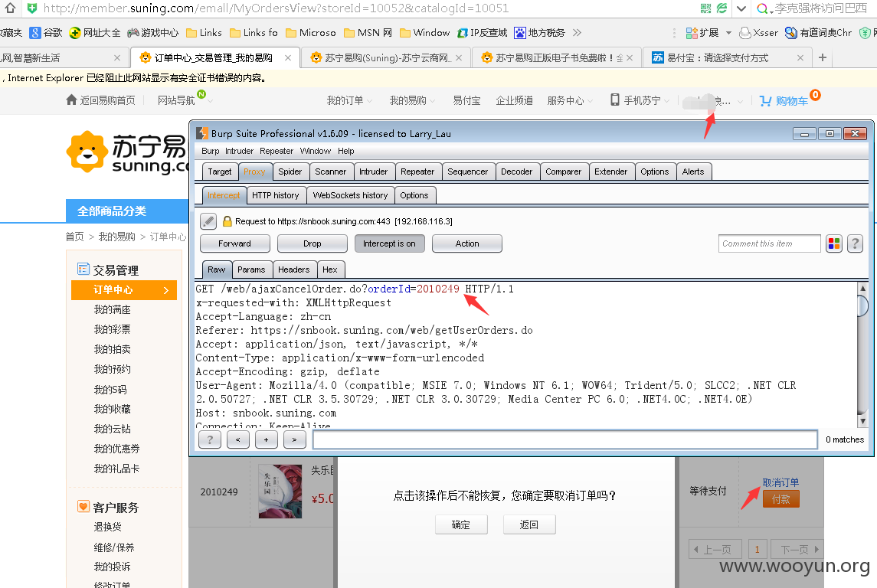Viewport: 877px width, 588px height.
Task: Click the 返回 dialog button
Action: pyautogui.click(x=529, y=525)
